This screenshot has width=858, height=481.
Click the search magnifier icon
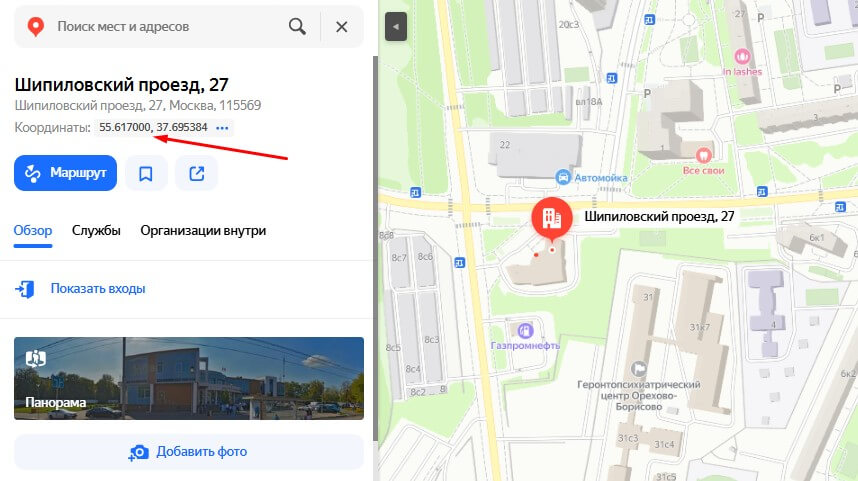pyautogui.click(x=297, y=26)
